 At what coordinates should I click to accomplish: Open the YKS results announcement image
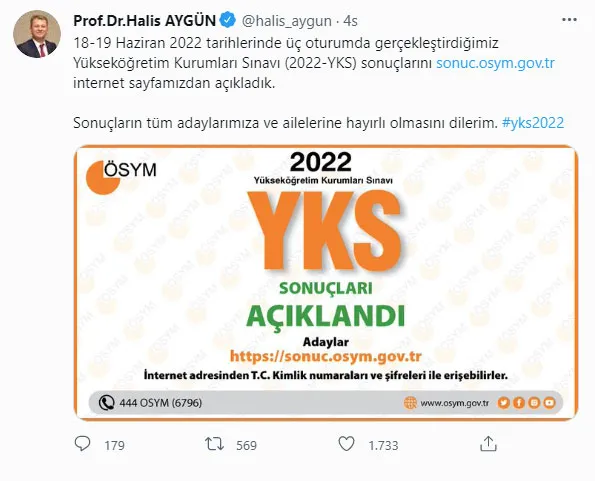click(x=326, y=283)
